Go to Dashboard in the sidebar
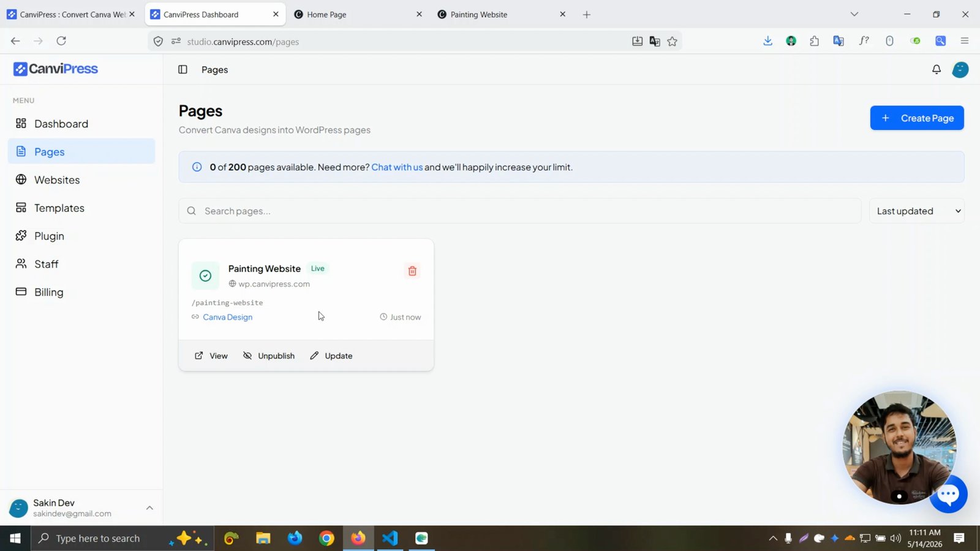Image resolution: width=980 pixels, height=551 pixels. click(x=81, y=124)
